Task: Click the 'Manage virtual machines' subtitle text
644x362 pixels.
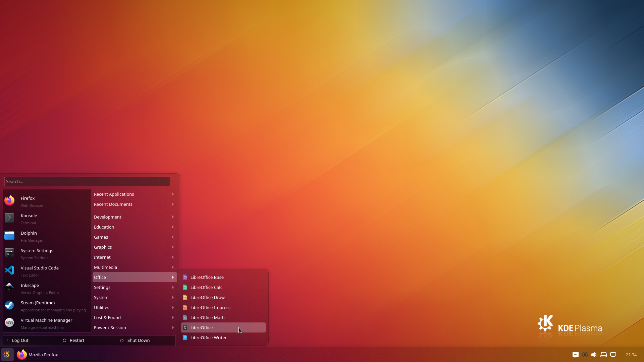Action: (x=43, y=327)
